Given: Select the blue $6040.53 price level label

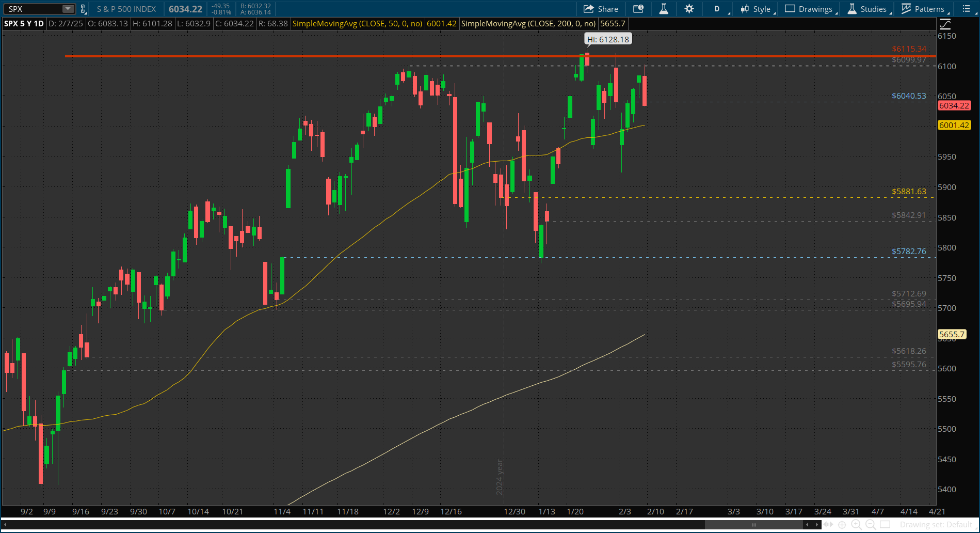Looking at the screenshot, I should [909, 96].
